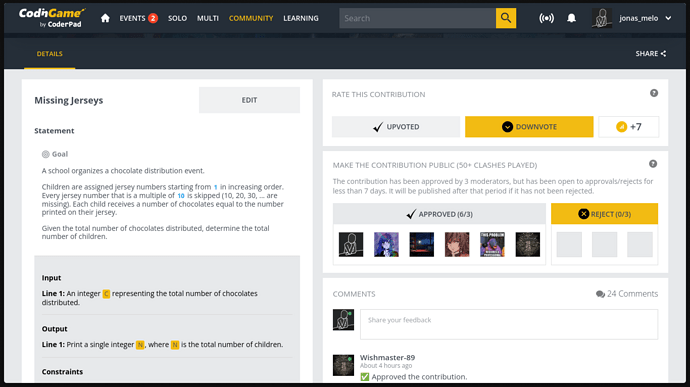Screen dimensions: 690x387
Task: Click EDIT for Missing Jerseys
Action: pos(249,100)
